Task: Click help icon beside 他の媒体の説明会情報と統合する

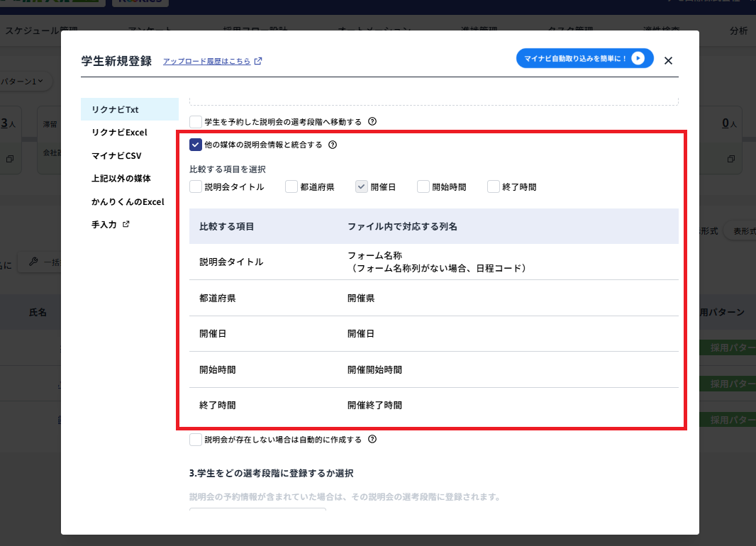Action: (x=333, y=145)
